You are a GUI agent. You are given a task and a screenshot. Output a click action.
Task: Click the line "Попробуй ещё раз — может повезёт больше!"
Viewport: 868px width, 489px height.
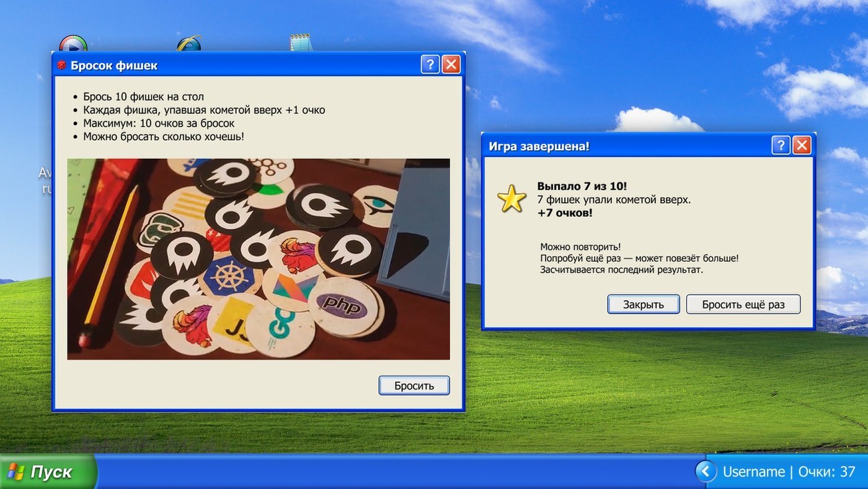coord(639,258)
